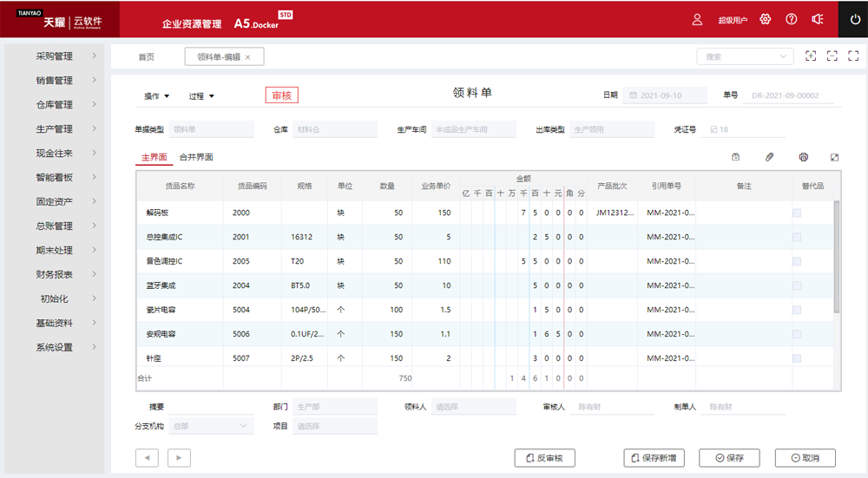Image resolution: width=868 pixels, height=478 pixels.
Task: Close the 领料单-编辑 tab
Action: (x=247, y=57)
